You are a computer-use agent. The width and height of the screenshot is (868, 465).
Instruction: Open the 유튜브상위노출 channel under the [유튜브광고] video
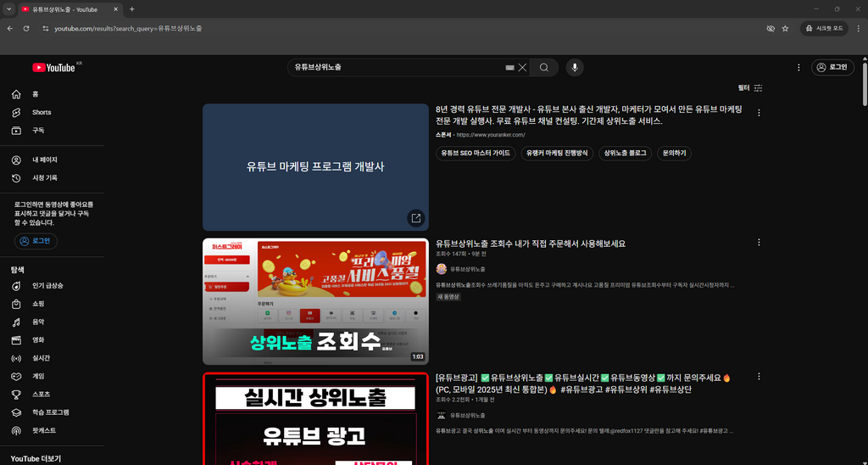click(x=468, y=415)
